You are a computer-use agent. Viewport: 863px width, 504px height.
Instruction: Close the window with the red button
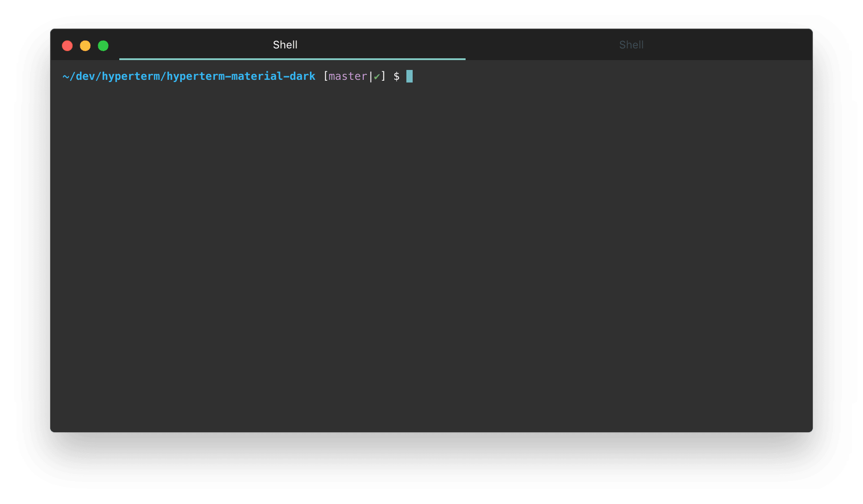click(x=67, y=46)
